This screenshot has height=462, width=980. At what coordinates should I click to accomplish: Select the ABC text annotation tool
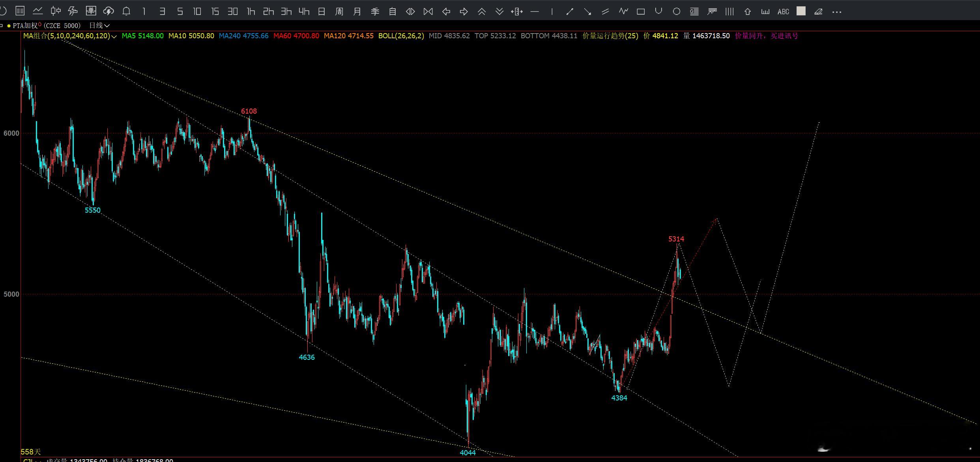click(783, 11)
